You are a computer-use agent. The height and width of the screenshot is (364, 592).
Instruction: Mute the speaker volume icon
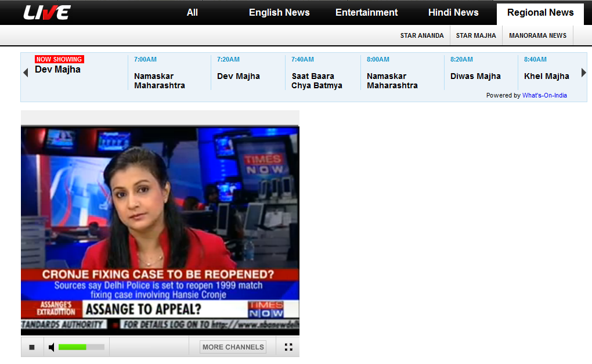(51, 347)
